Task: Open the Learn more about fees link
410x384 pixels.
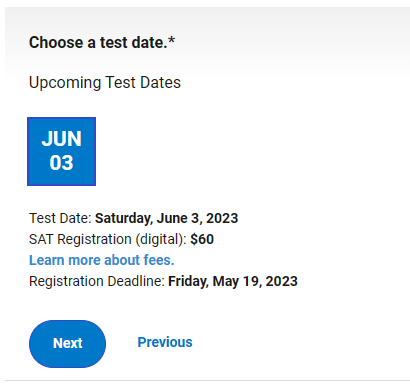Action: click(x=102, y=260)
